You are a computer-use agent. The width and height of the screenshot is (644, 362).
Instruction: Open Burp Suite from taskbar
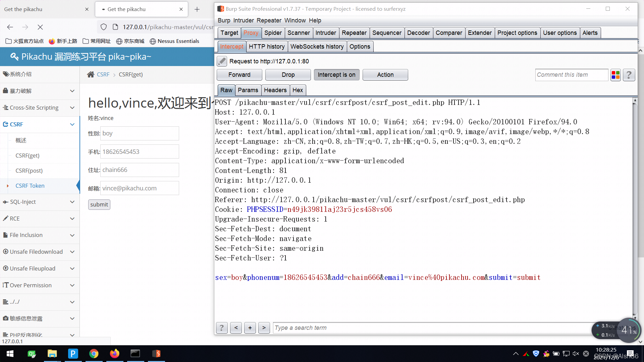coord(156,354)
